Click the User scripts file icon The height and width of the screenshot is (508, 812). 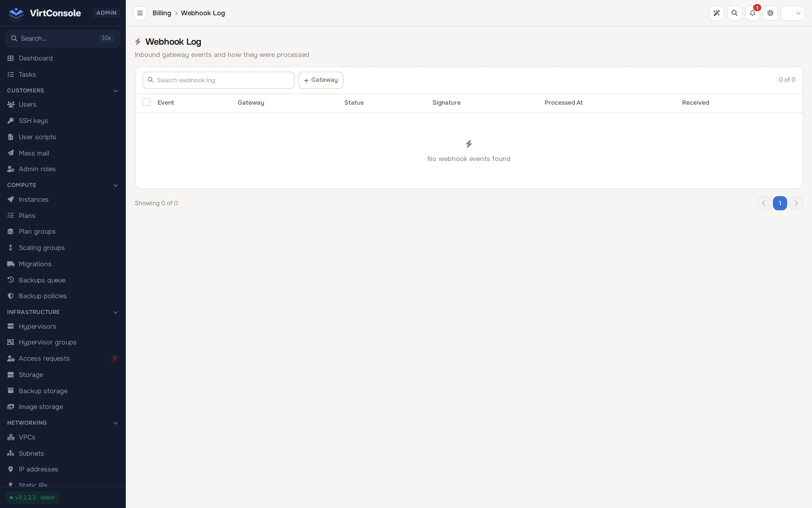click(11, 137)
